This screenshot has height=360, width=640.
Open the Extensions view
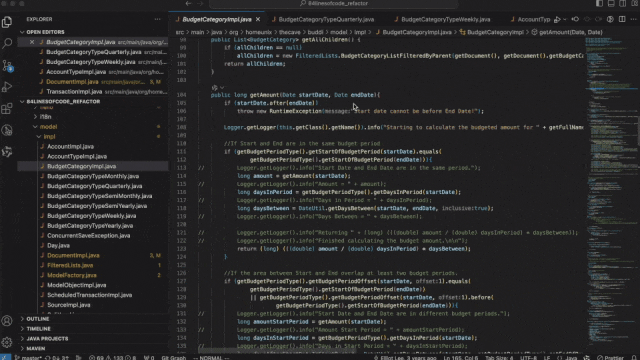7,109
